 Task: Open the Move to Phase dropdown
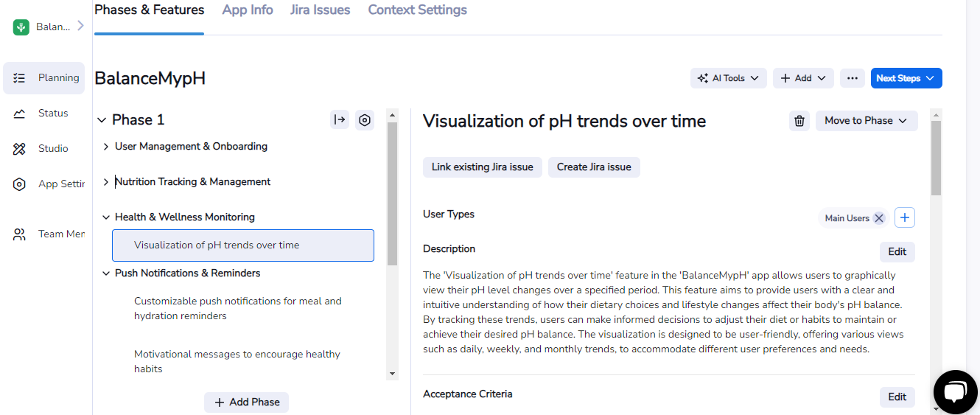pyautogui.click(x=867, y=121)
